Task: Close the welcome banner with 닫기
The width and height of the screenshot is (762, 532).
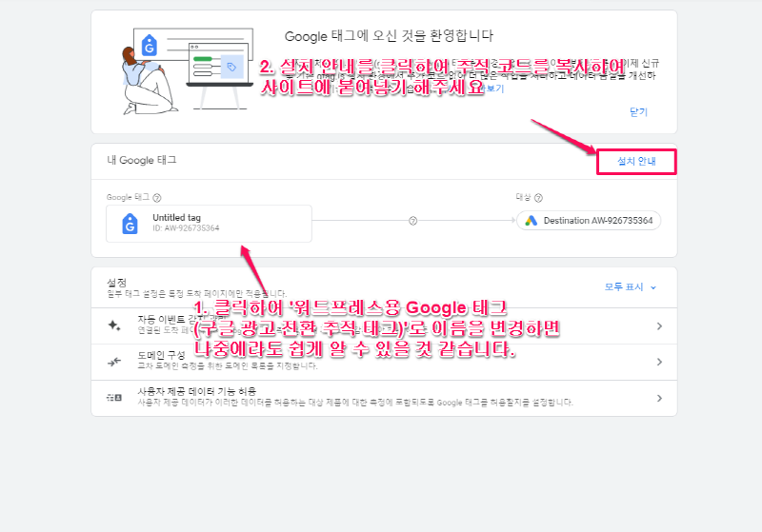Action: [x=638, y=112]
